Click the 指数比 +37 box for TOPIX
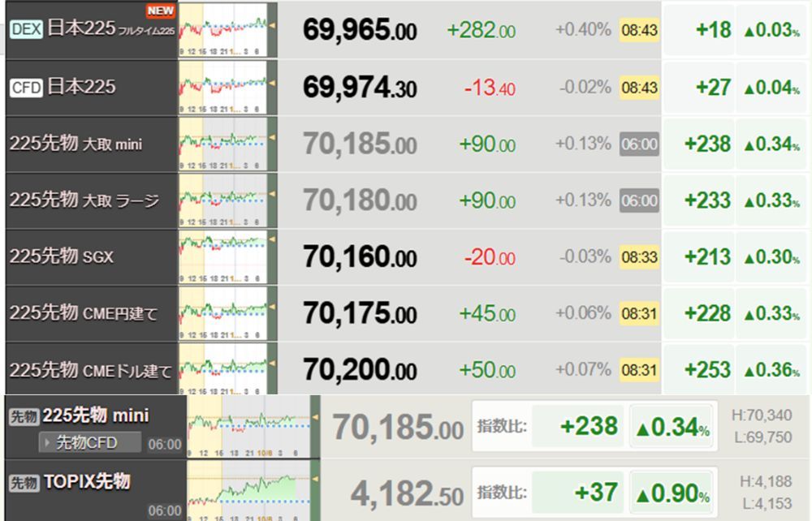Viewport: 812px width, 521px height. tap(578, 492)
